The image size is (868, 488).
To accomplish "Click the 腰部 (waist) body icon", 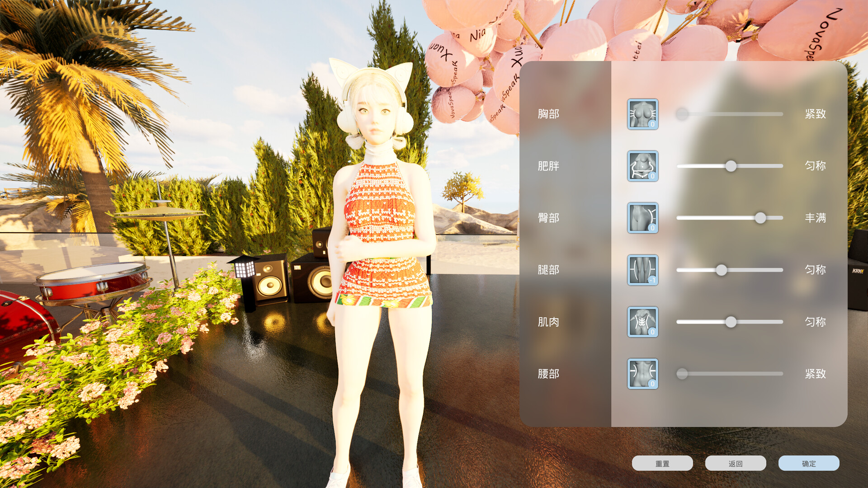I will click(642, 374).
